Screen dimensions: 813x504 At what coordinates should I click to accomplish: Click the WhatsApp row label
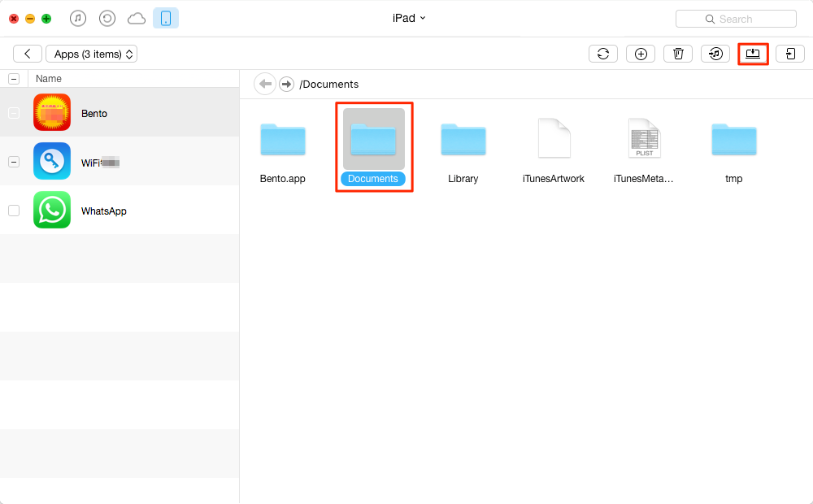click(x=104, y=211)
